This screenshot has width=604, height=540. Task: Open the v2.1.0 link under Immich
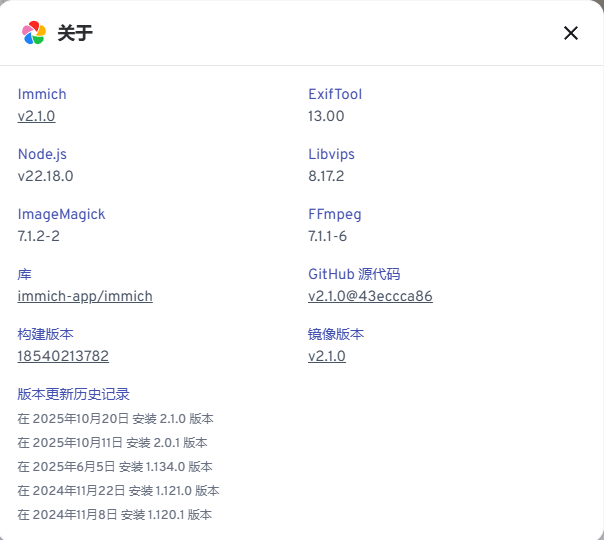pyautogui.click(x=36, y=116)
